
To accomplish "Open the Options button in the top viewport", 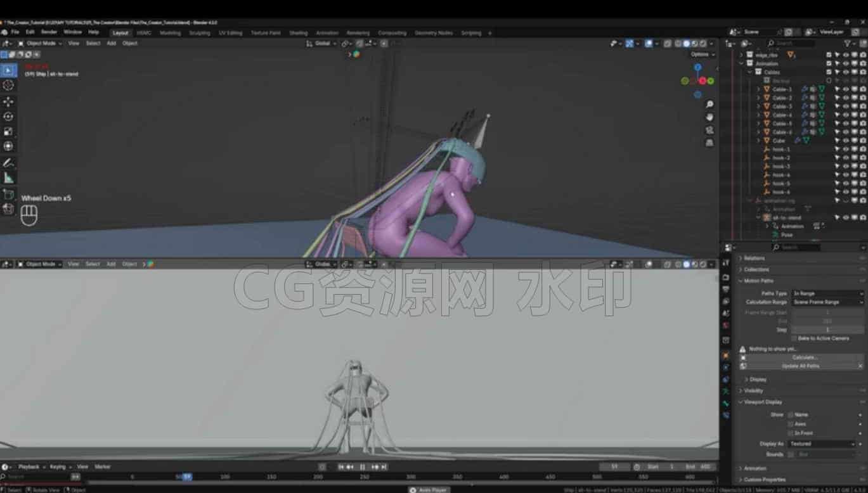I will (703, 54).
